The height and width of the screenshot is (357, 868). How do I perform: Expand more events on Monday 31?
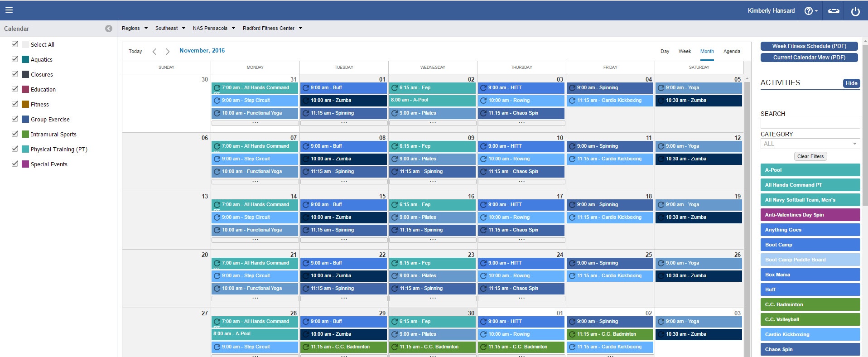(255, 123)
